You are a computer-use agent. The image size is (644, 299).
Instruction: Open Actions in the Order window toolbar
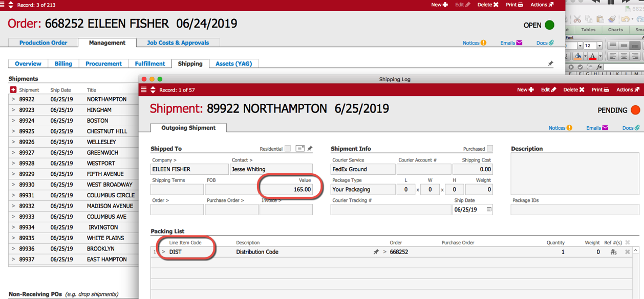pyautogui.click(x=542, y=5)
